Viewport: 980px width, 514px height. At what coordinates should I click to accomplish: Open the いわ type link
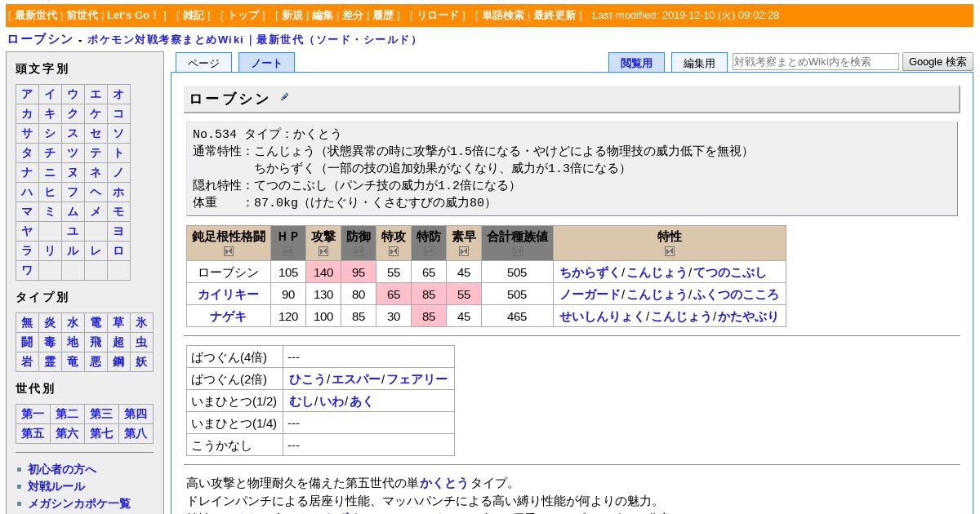tap(331, 401)
